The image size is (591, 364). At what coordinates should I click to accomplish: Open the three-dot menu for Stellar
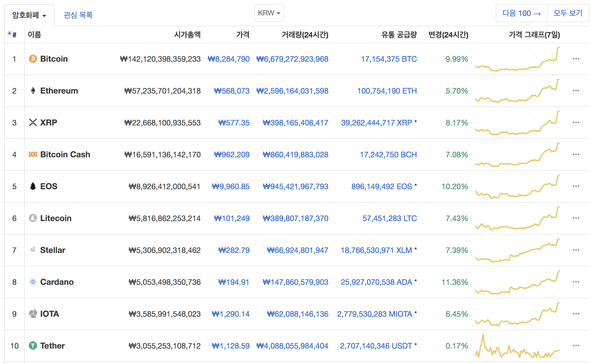pos(576,250)
